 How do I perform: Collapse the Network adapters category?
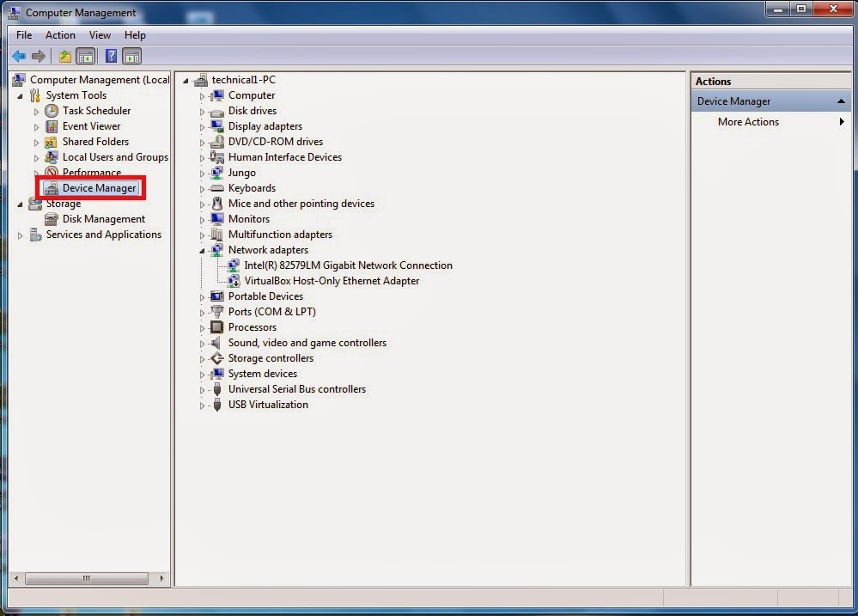click(202, 251)
